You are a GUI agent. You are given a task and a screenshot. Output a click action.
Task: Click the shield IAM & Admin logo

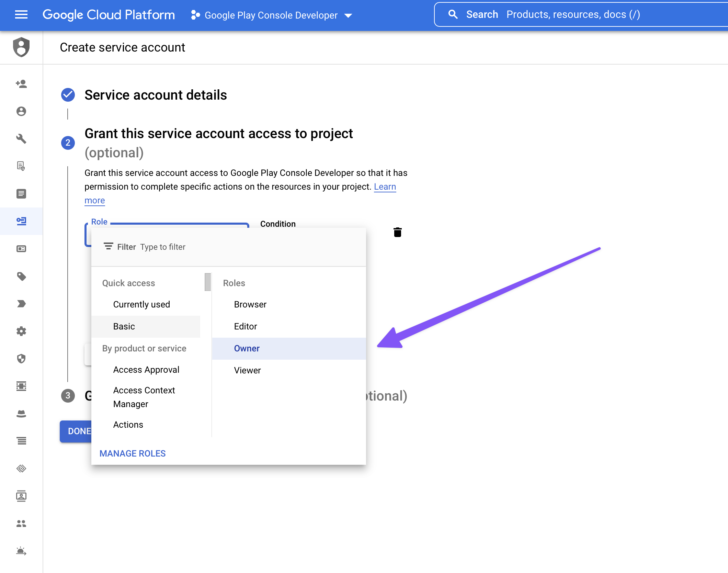coord(21,47)
